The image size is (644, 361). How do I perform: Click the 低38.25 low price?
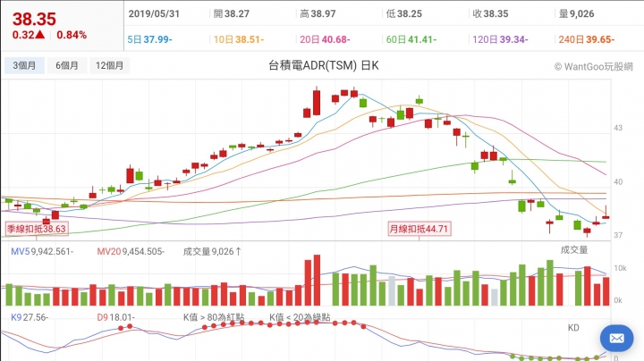404,13
